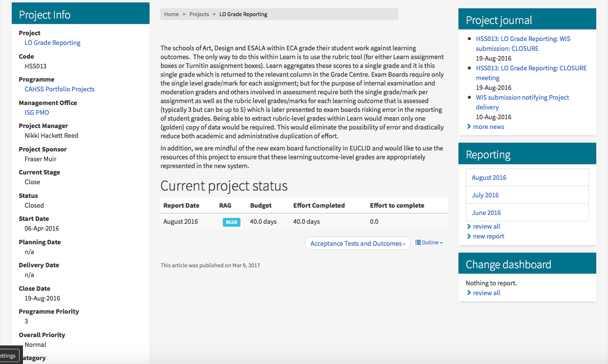Viewport: 608px width, 364px height.
Task: Click the 40.0 days Budget value
Action: 263,221
